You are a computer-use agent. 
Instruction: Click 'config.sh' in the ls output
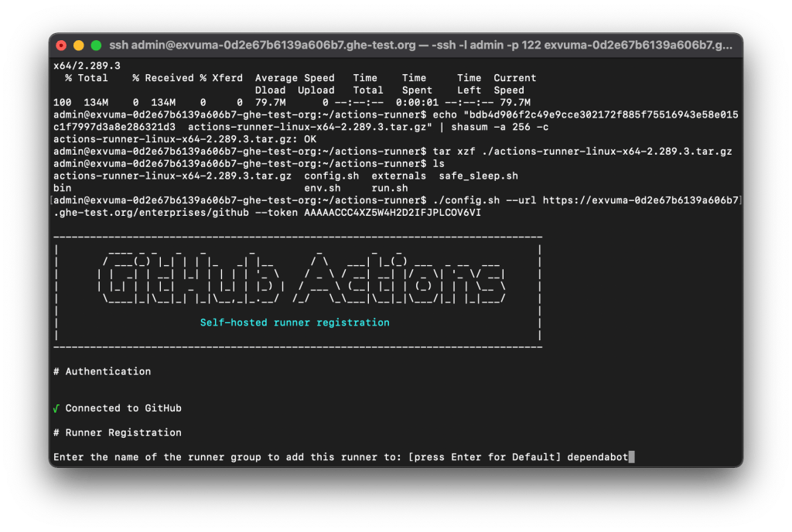click(x=331, y=176)
